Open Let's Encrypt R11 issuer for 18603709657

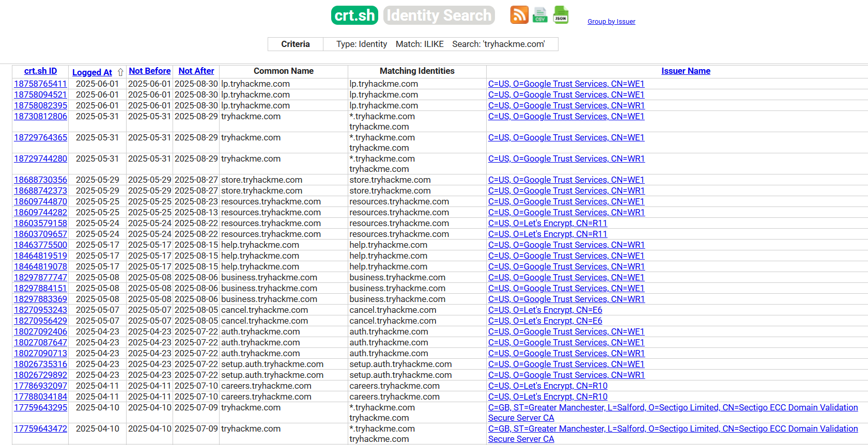click(x=548, y=234)
